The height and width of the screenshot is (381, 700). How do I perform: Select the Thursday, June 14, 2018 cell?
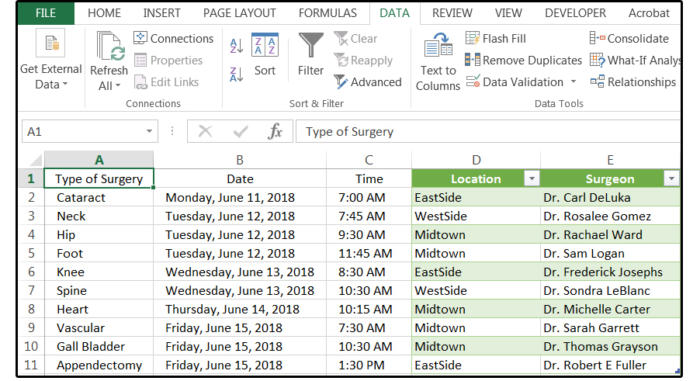tap(240, 309)
